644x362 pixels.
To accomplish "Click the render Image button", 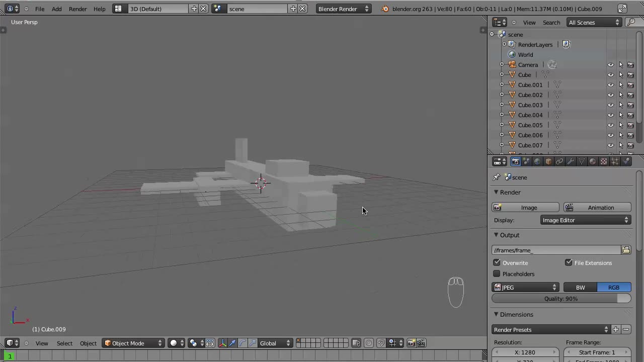I will coord(526,208).
